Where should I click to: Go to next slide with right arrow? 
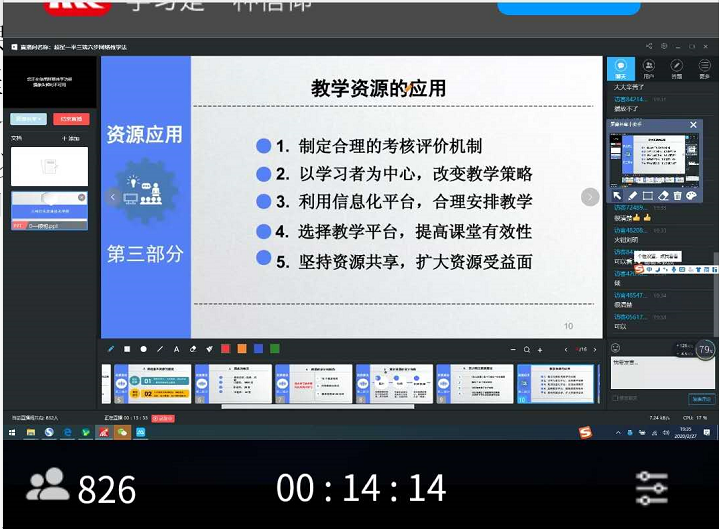pyautogui.click(x=590, y=197)
